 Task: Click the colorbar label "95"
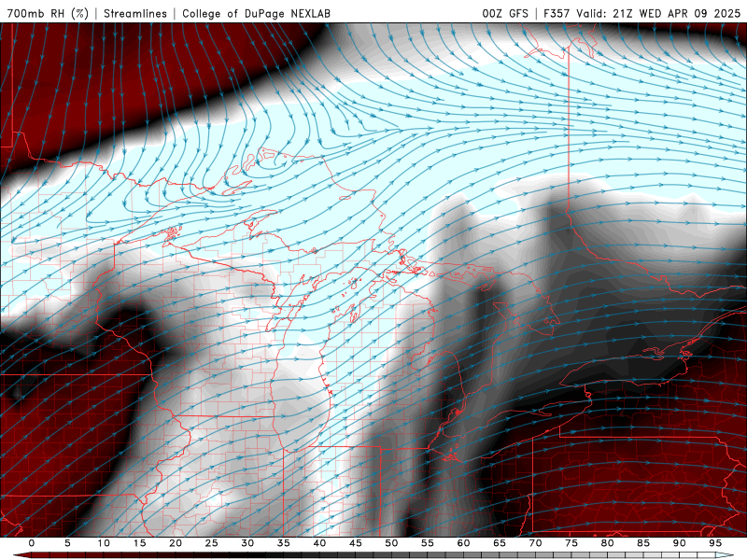(x=715, y=543)
